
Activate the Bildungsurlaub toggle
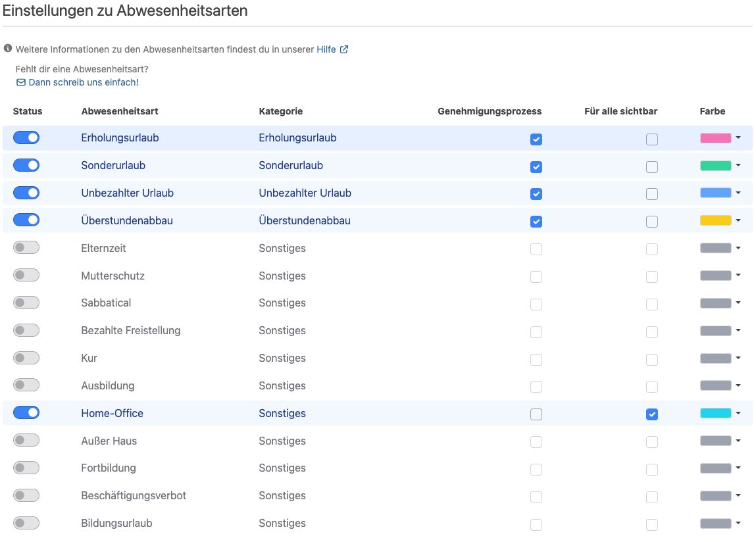coord(26,522)
